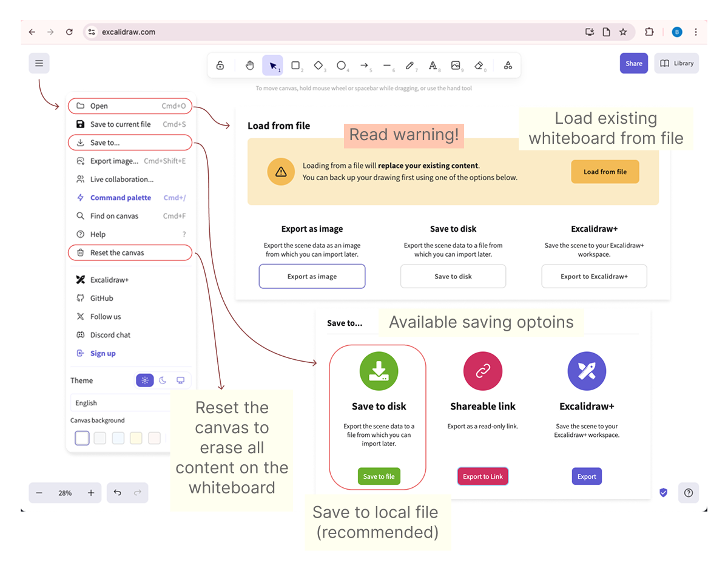The height and width of the screenshot is (571, 728).
Task: Pick the light gray canvas background swatch
Action: 100,438
